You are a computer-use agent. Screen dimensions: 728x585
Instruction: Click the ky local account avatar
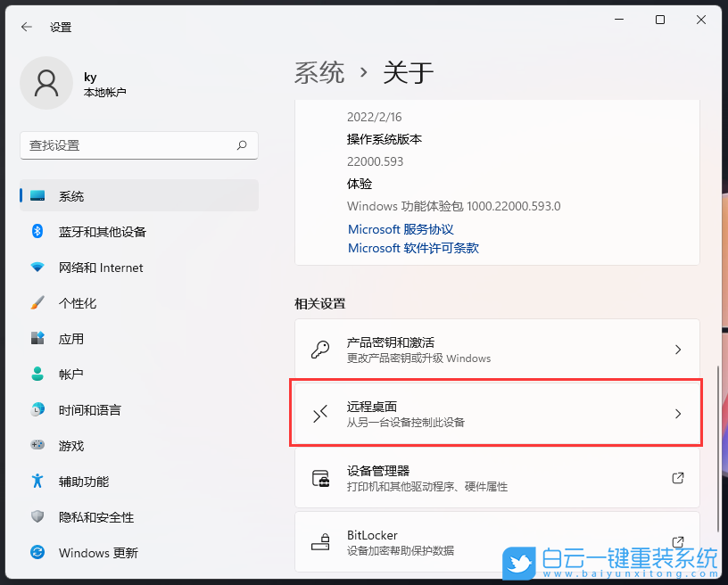click(46, 82)
